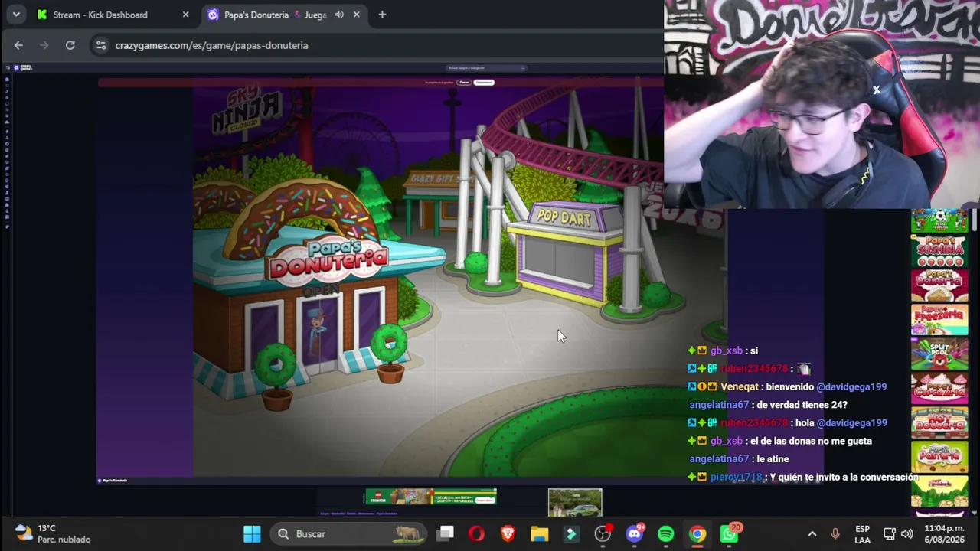The height and width of the screenshot is (551, 980).
Task: Open WhatsApp from the taskbar
Action: [730, 533]
